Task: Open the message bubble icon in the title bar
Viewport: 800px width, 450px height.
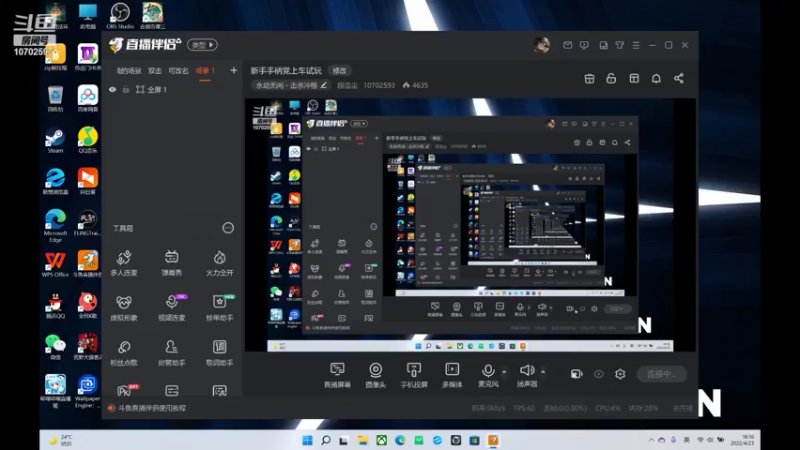Action: pyautogui.click(x=584, y=45)
